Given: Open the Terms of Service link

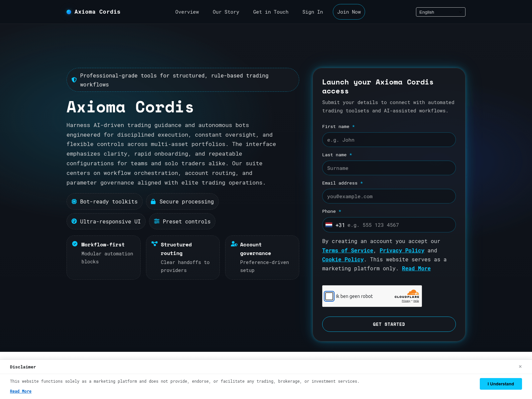Looking at the screenshot, I should tap(348, 251).
